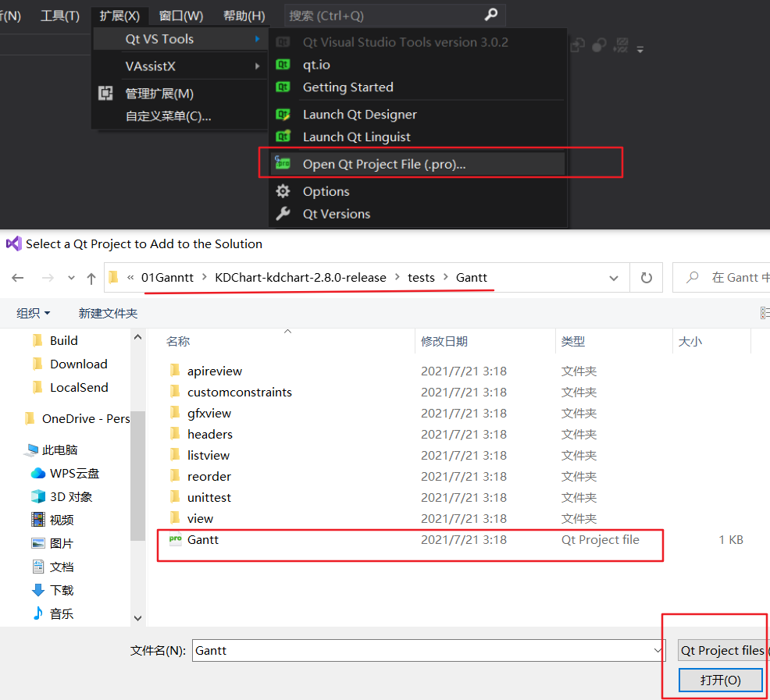Click the 新建文件夹 button

click(108, 313)
